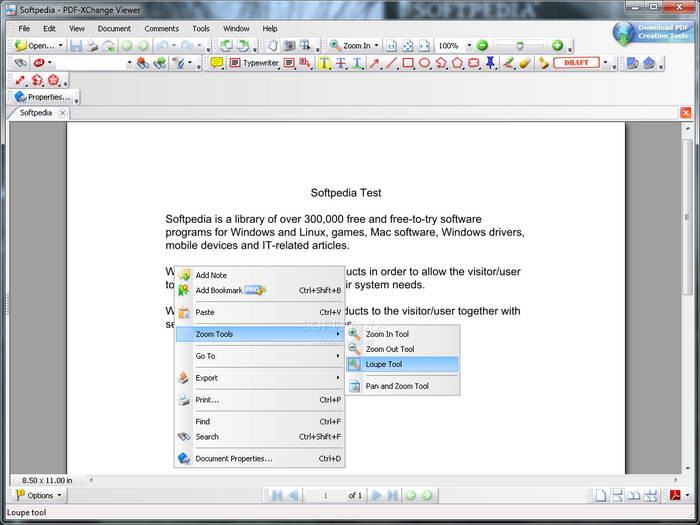Choose Search from context menu

(260, 437)
